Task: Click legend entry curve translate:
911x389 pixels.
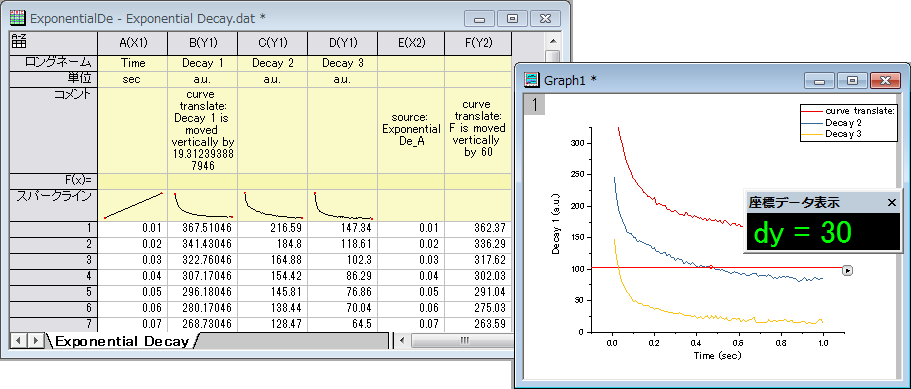Action: 860,110
